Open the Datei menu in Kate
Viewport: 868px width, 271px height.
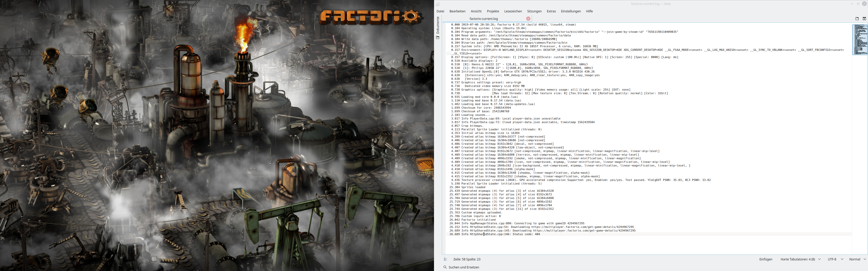pos(440,11)
